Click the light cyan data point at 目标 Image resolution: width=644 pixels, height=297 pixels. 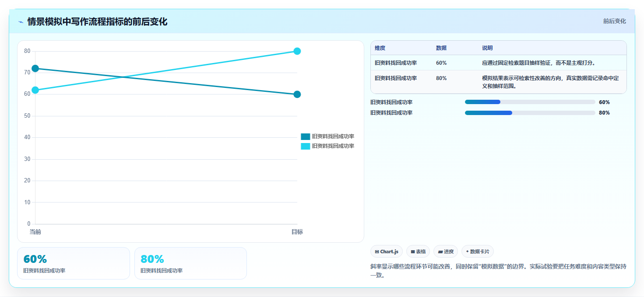click(x=297, y=51)
